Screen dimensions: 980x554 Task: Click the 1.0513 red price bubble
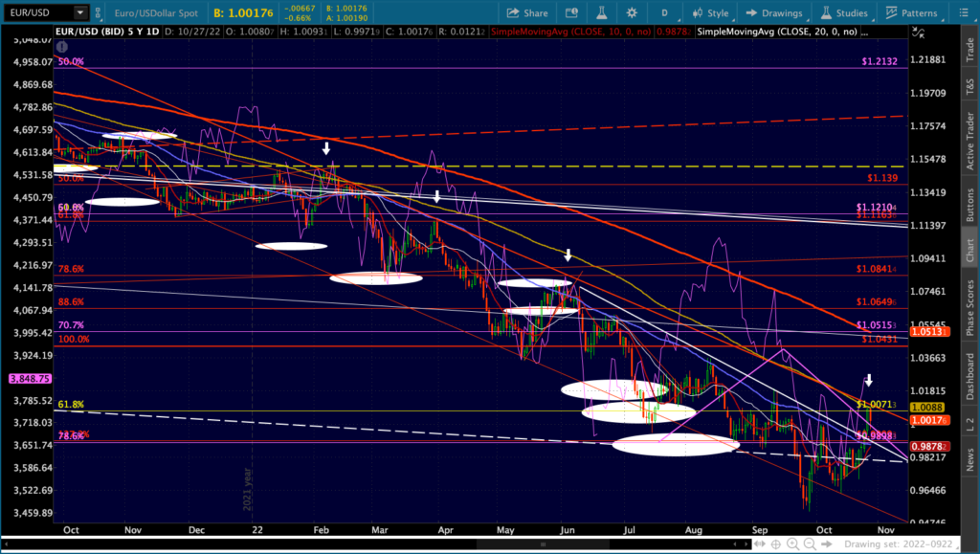(x=930, y=332)
